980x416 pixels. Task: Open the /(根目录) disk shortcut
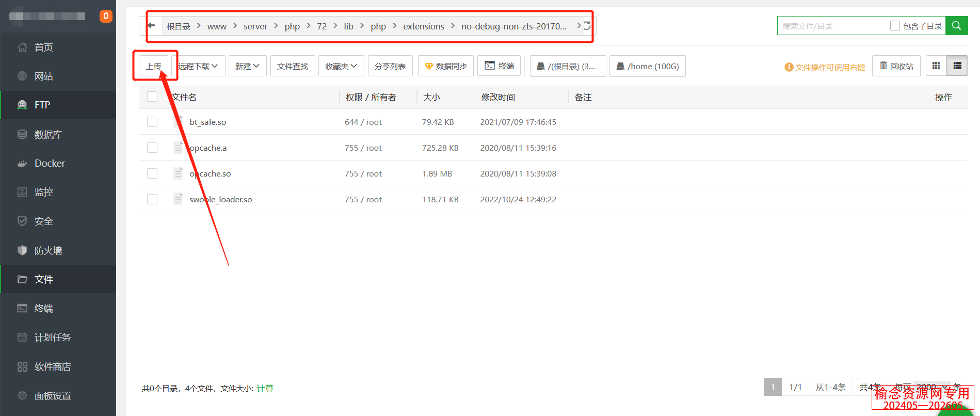coord(568,66)
